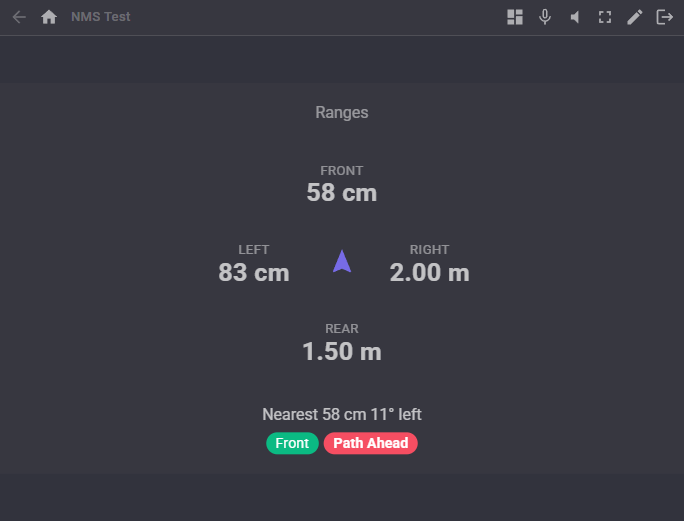Click the purple heading arrow indicator
Screen dimensions: 684x521
(342, 261)
